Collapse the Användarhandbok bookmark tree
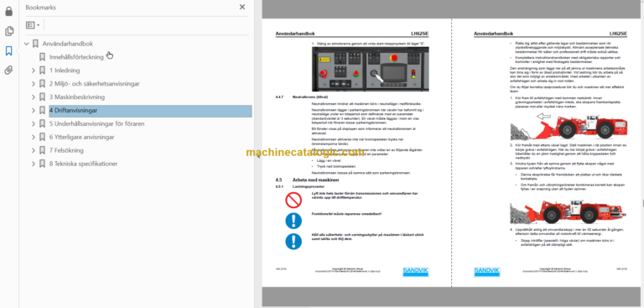The image size is (644, 308). tap(27, 44)
